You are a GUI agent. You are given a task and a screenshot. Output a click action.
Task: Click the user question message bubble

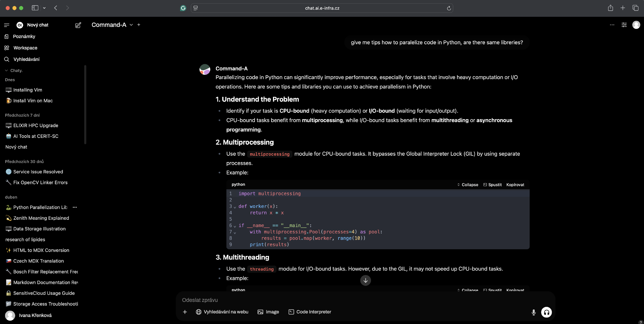pyautogui.click(x=437, y=43)
